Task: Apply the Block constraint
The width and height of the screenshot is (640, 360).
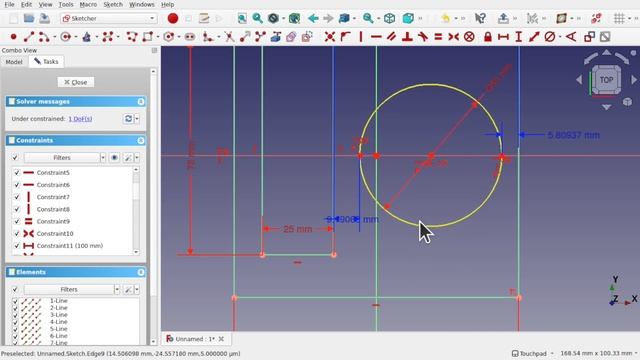Action: point(469,37)
